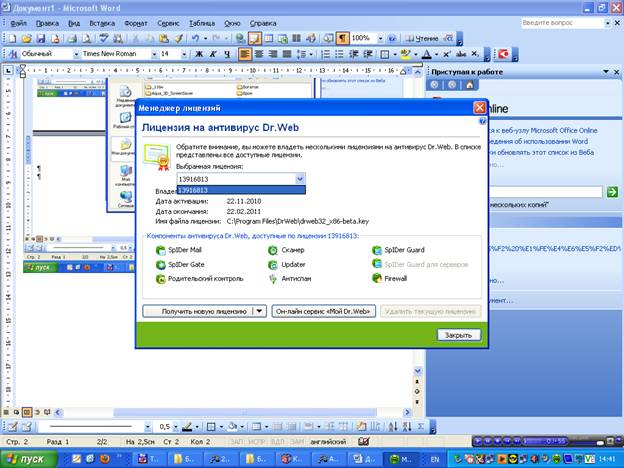Click the Закрыть button in license manager
This screenshot has width=624, height=468.
458,335
